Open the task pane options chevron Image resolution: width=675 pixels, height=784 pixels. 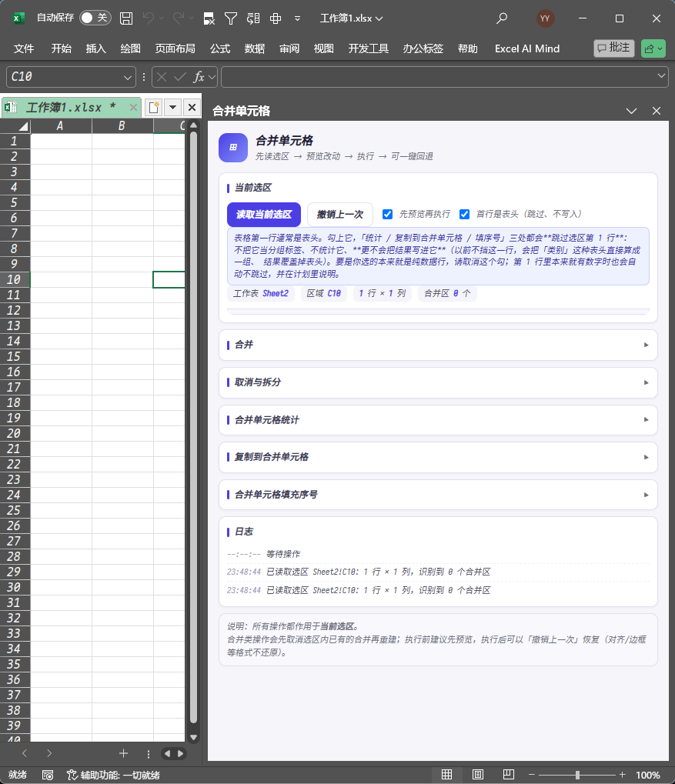pyautogui.click(x=631, y=111)
